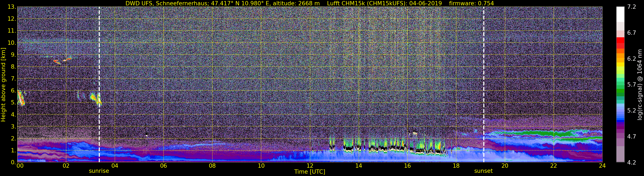Click the 12 hour tick label
The width and height of the screenshot is (644, 176).
pyautogui.click(x=310, y=166)
